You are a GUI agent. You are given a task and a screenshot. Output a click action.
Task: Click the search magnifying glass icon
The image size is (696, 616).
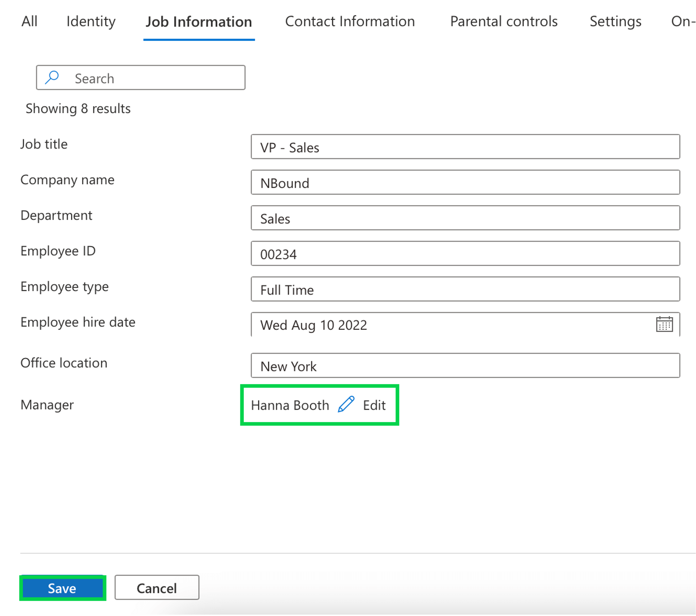(x=52, y=77)
